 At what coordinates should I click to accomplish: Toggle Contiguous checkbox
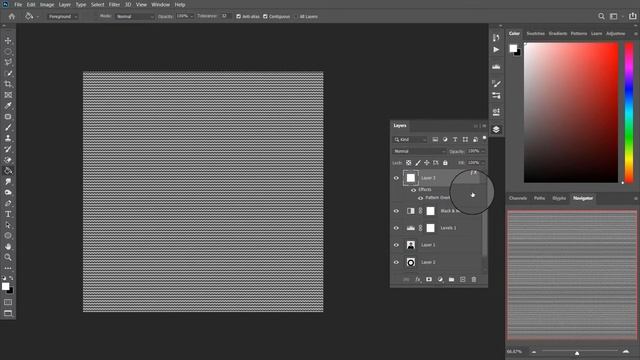tap(265, 17)
